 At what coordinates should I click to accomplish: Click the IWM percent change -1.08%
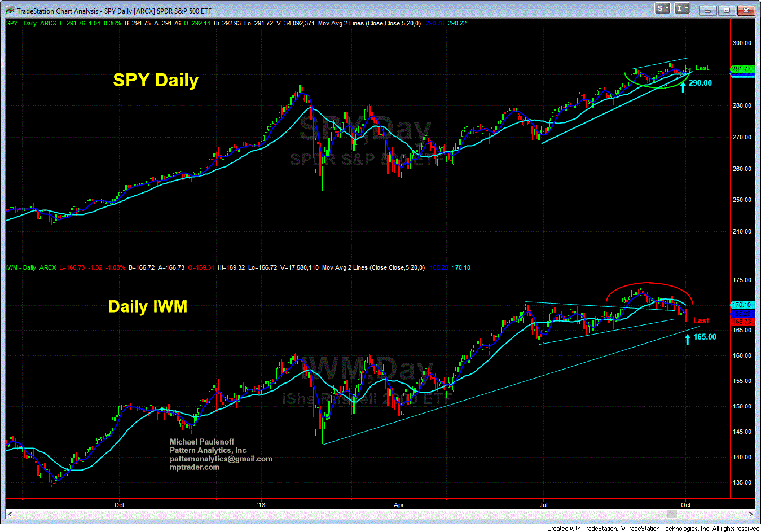[x=115, y=267]
